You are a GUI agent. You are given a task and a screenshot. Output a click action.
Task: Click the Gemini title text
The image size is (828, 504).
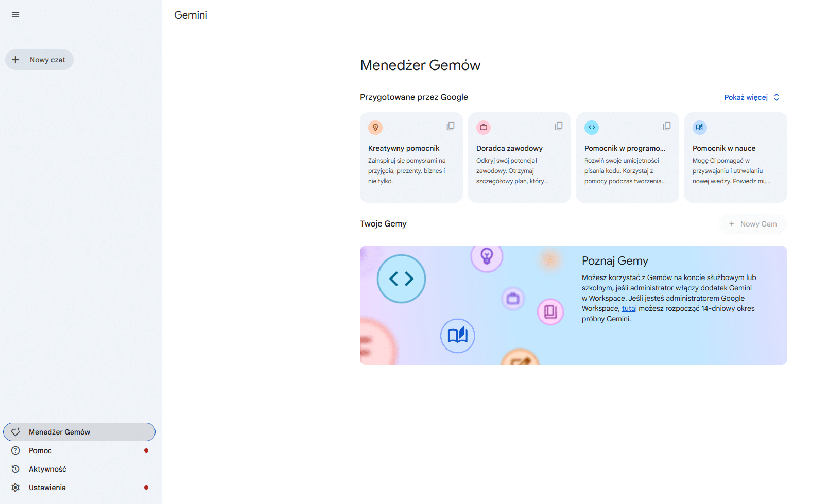coord(191,15)
